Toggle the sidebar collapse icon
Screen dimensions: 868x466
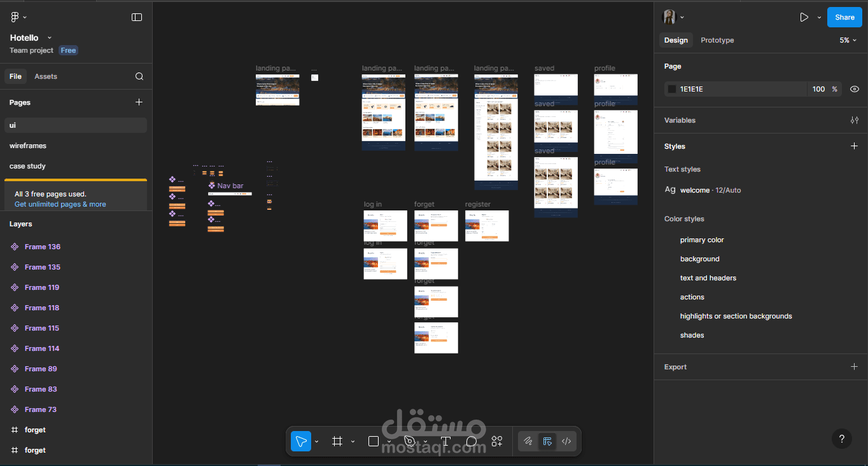click(137, 17)
